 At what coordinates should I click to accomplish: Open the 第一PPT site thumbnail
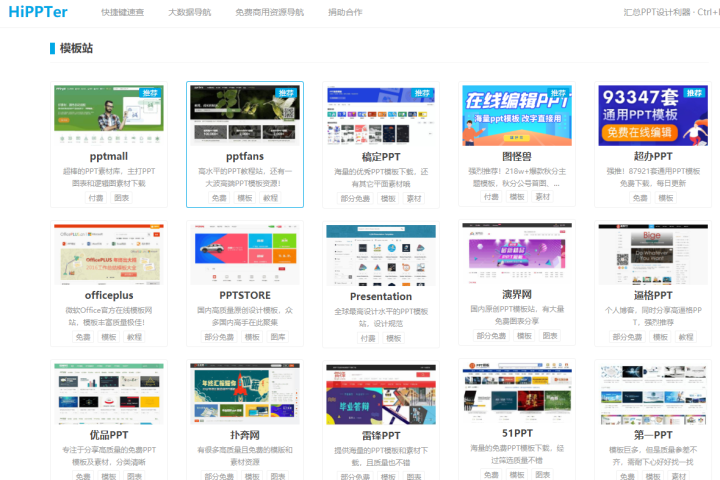point(652,394)
